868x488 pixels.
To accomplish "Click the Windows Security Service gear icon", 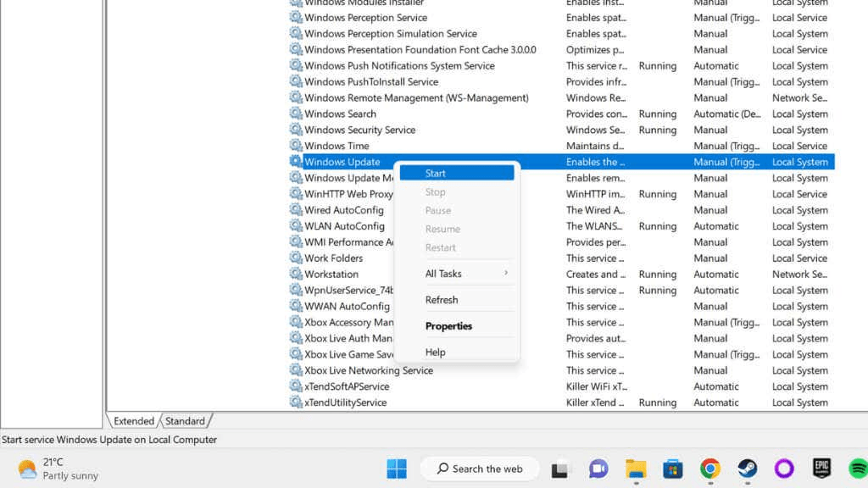I will click(x=296, y=129).
